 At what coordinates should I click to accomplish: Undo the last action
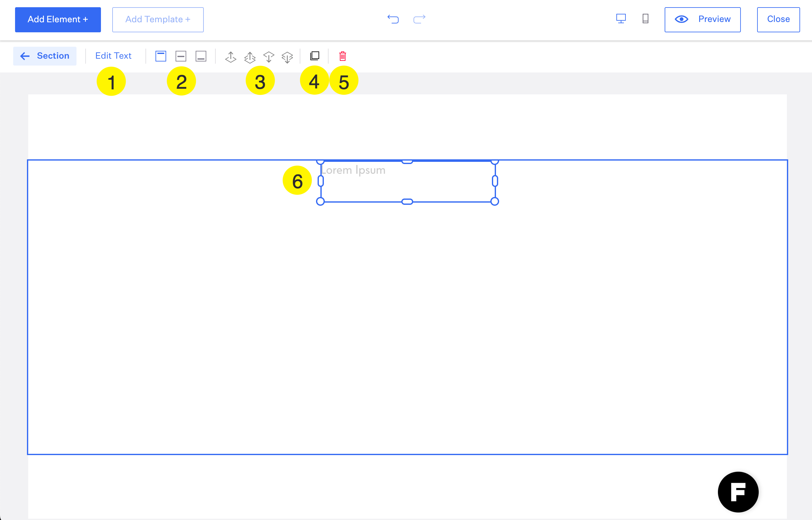tap(393, 19)
